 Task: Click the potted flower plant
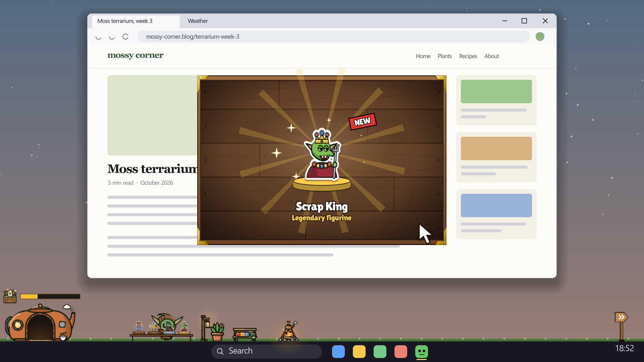coord(217,331)
